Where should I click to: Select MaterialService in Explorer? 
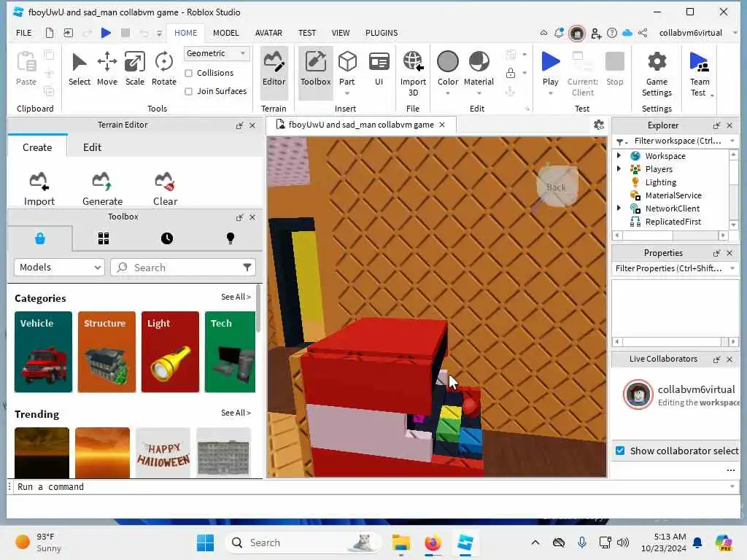[673, 195]
